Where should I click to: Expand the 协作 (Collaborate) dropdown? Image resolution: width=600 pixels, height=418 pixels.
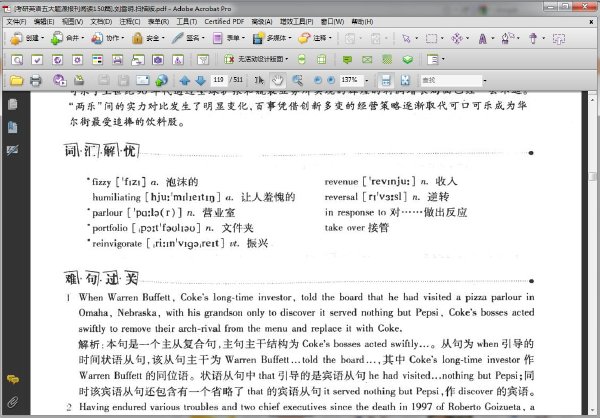[x=108, y=38]
